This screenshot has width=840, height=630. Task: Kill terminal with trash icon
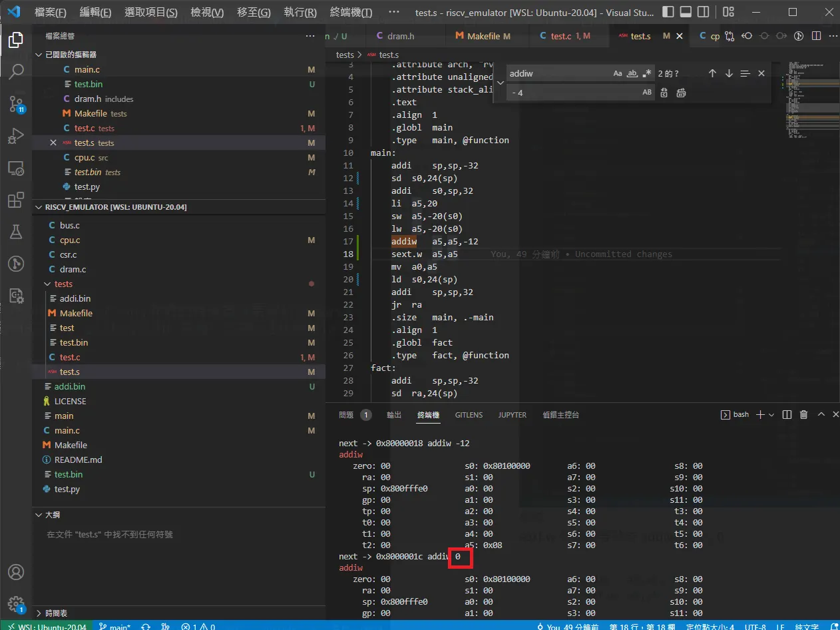tap(803, 415)
